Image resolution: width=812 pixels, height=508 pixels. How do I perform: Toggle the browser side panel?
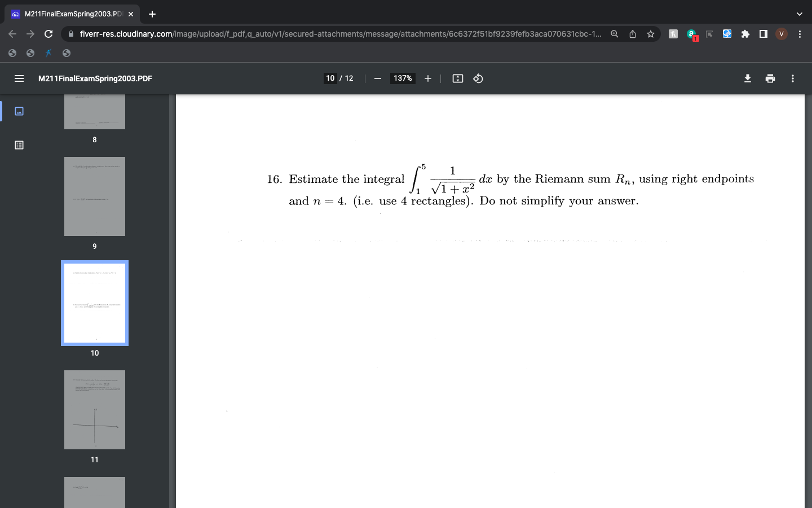[x=764, y=34]
